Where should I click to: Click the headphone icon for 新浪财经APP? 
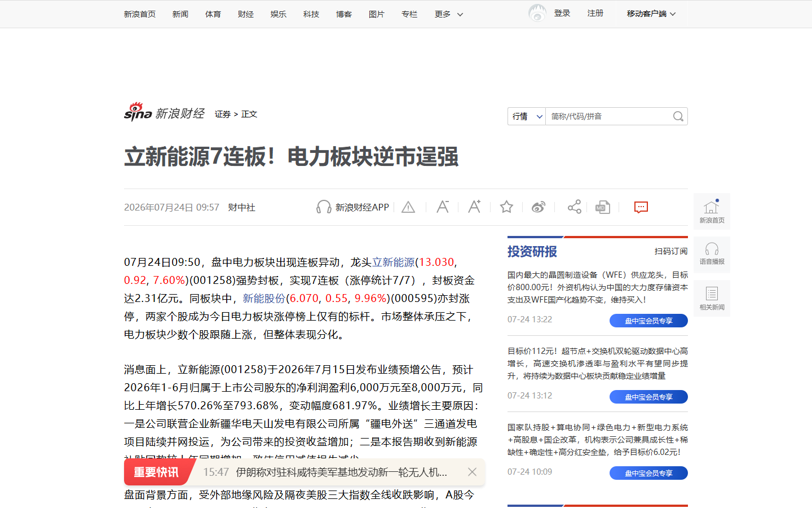[x=324, y=207]
